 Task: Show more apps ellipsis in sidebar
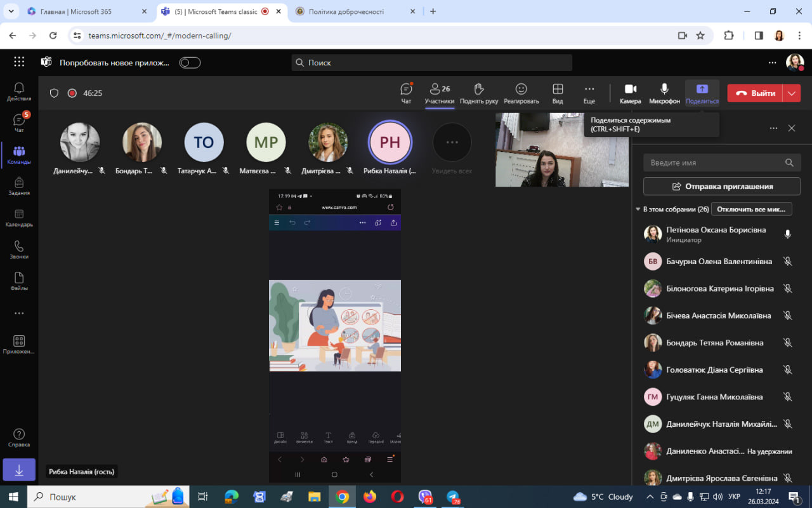19,313
